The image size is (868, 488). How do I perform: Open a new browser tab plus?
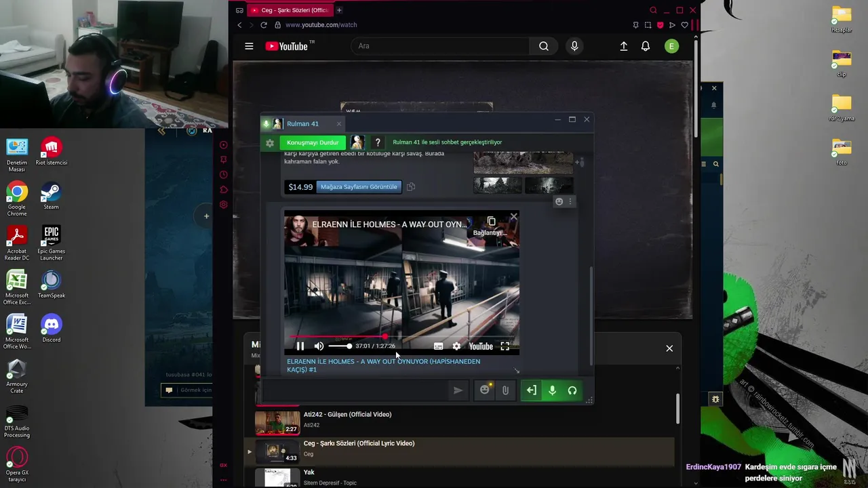pos(339,10)
